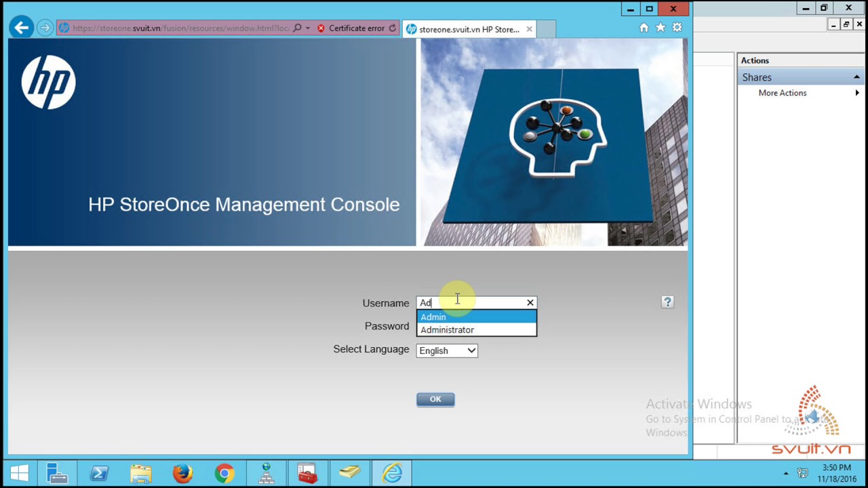Screen dimensions: 868x488
Task: Choose 'Admin' from the autocomplete list
Action: click(477, 317)
